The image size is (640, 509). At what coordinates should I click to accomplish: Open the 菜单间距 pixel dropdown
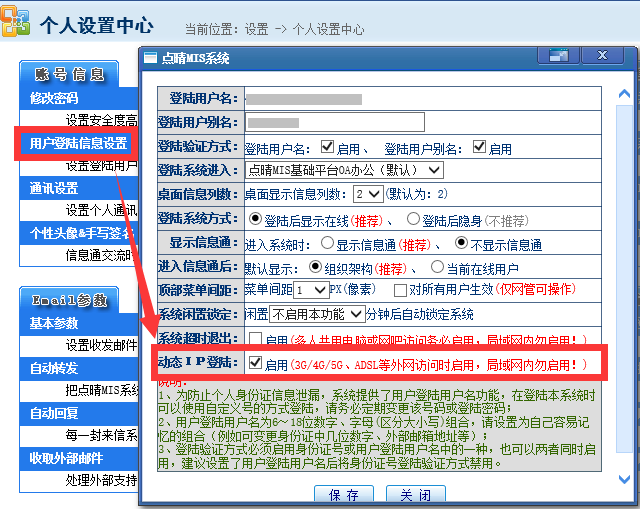310,289
